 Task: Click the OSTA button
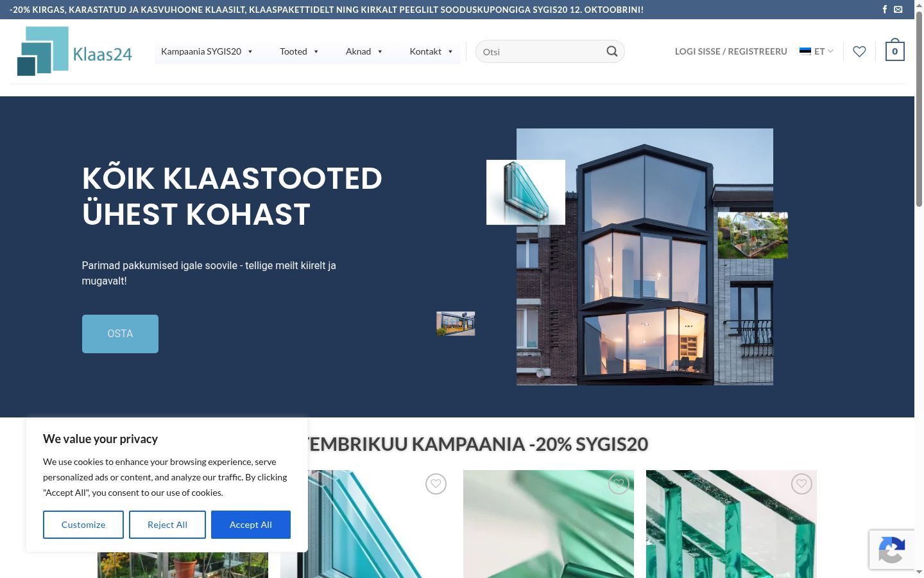120,334
